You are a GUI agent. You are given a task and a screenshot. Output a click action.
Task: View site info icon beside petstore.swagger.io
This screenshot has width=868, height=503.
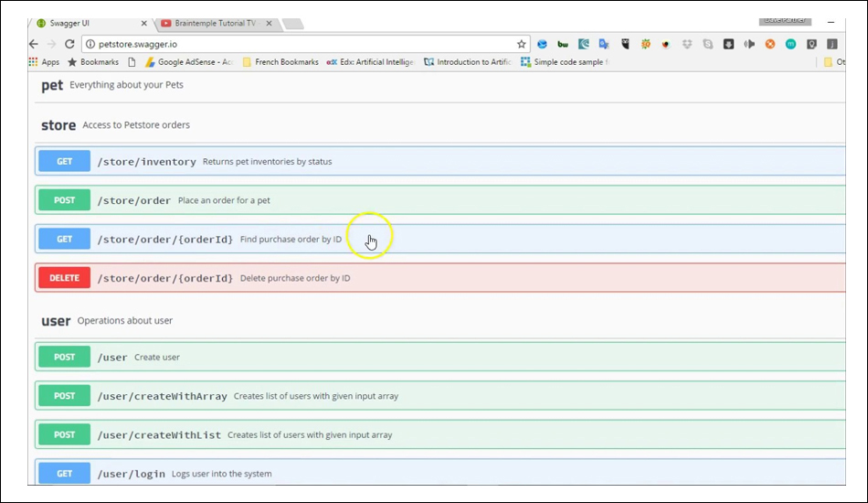coord(90,44)
